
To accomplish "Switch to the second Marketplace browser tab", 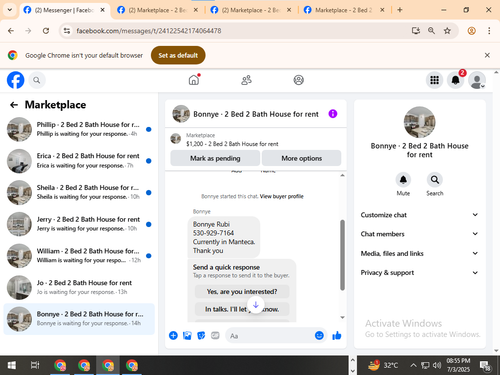I will (158, 10).
